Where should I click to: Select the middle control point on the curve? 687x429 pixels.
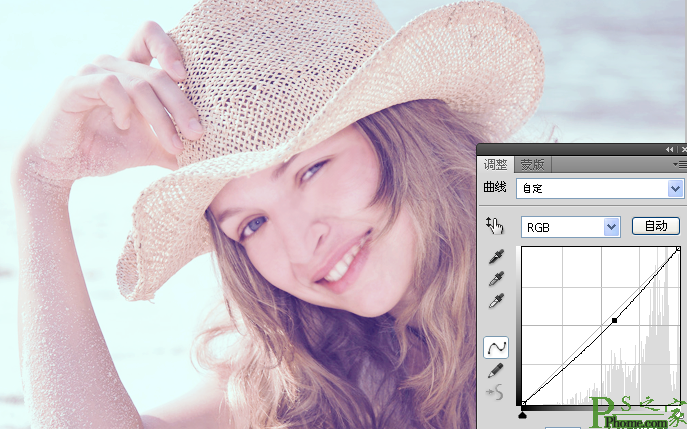614,321
